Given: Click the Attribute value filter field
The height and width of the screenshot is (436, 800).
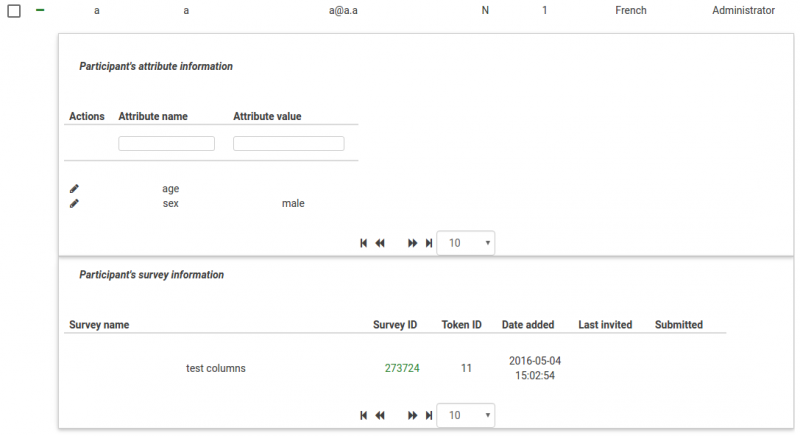Looking at the screenshot, I should 288,144.
